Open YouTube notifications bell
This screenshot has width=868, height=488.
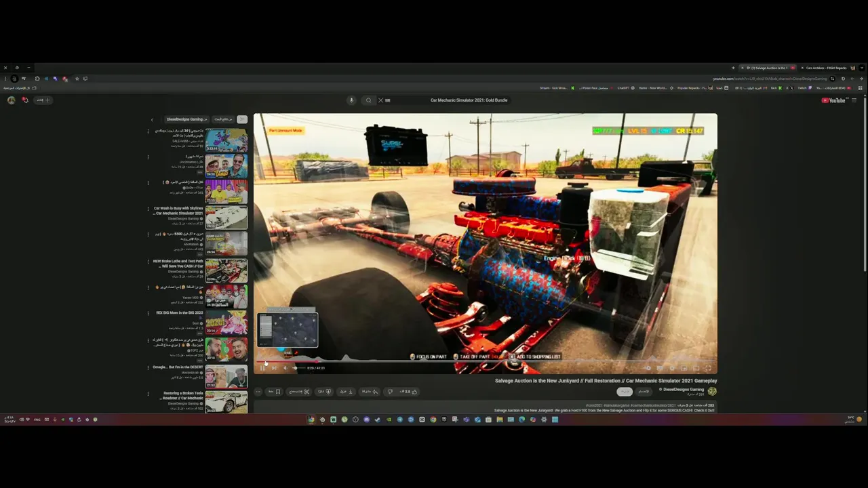(25, 100)
